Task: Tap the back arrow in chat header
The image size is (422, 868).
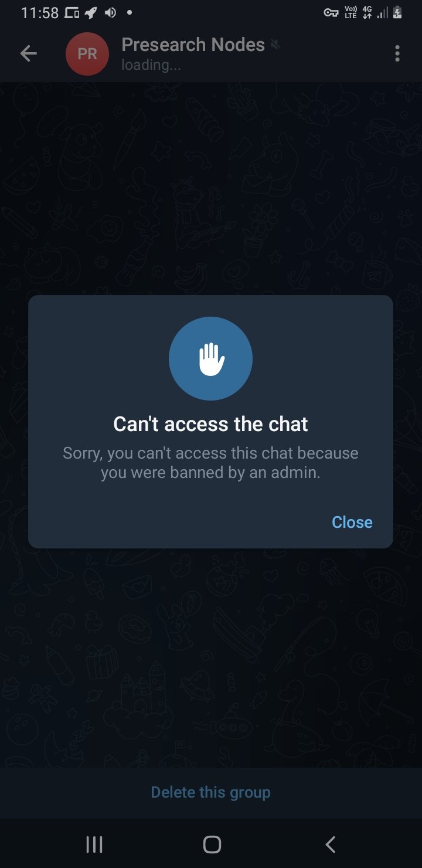Action: tap(28, 54)
